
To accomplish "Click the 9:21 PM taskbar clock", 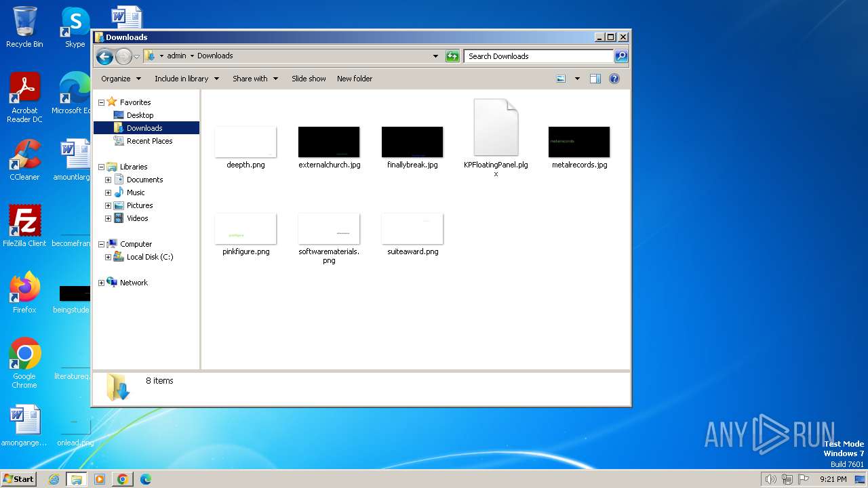I will click(x=833, y=479).
